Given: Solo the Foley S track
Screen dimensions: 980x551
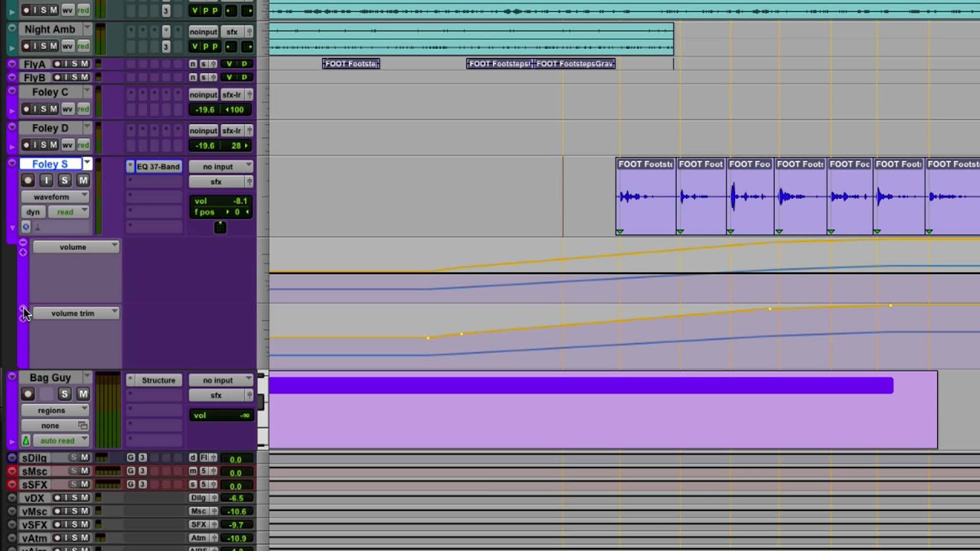Looking at the screenshot, I should pyautogui.click(x=64, y=180).
